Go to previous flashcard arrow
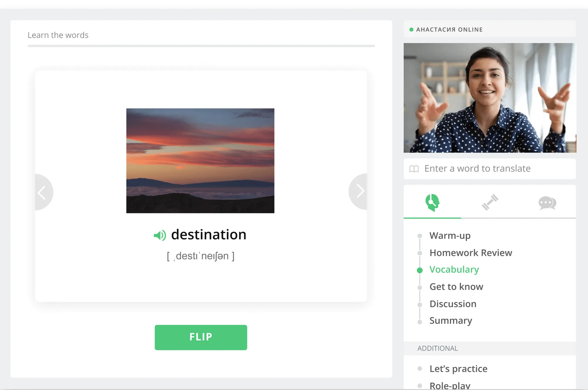The height and width of the screenshot is (390, 588). click(43, 193)
